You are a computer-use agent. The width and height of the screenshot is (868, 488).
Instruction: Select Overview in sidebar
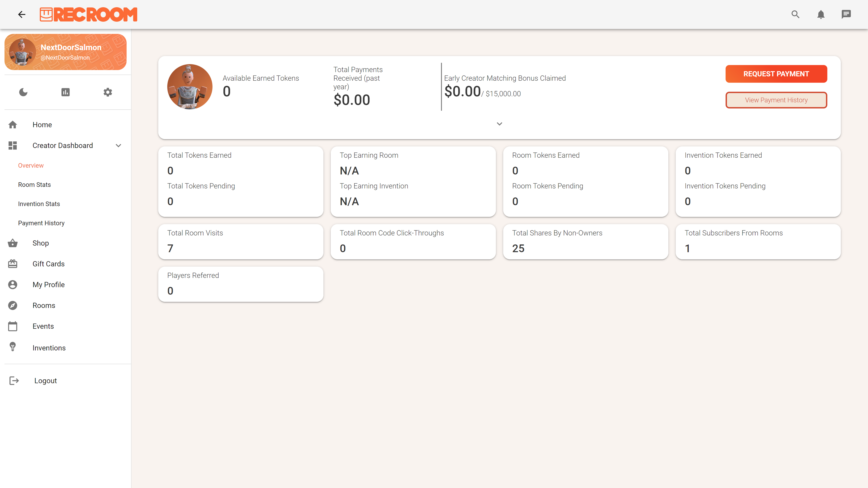31,165
